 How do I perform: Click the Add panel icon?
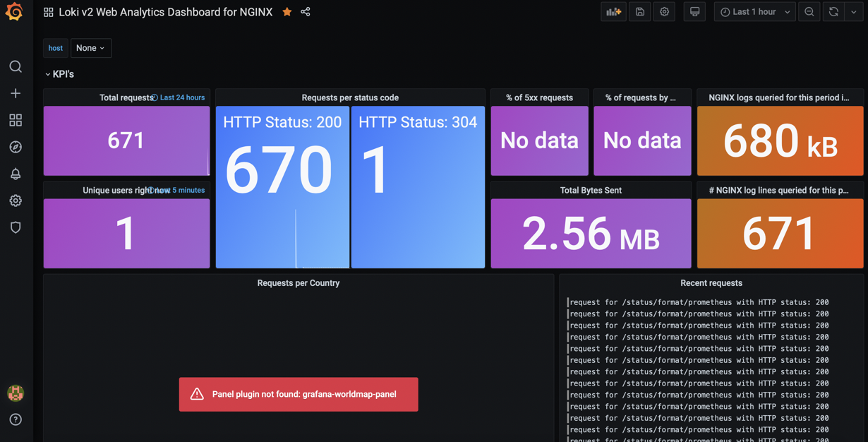tap(613, 11)
